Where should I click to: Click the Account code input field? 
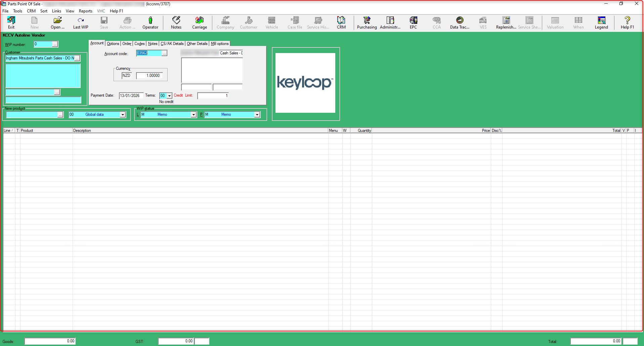[x=149, y=53]
